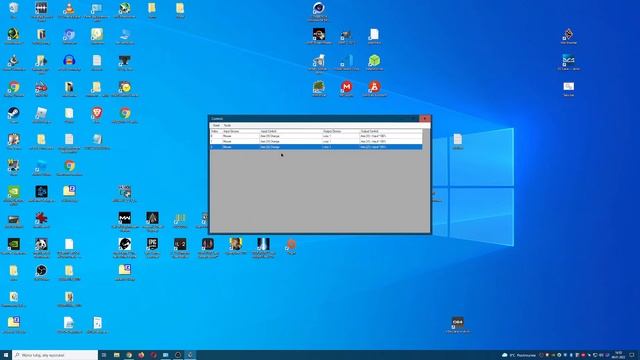Sort by the Input Control column header
The height and width of the screenshot is (360, 640).
coord(291,131)
